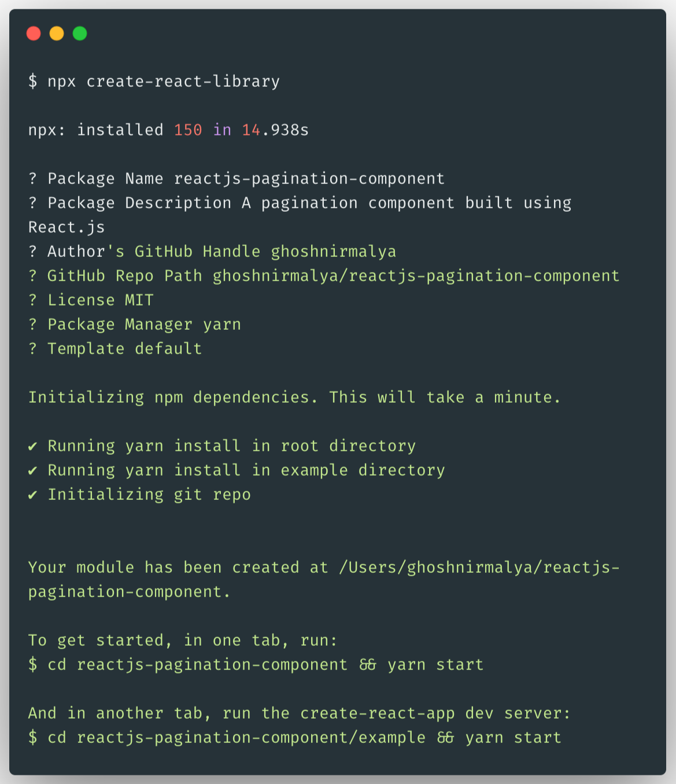
Task: Click the red close window button
Action: [x=34, y=34]
